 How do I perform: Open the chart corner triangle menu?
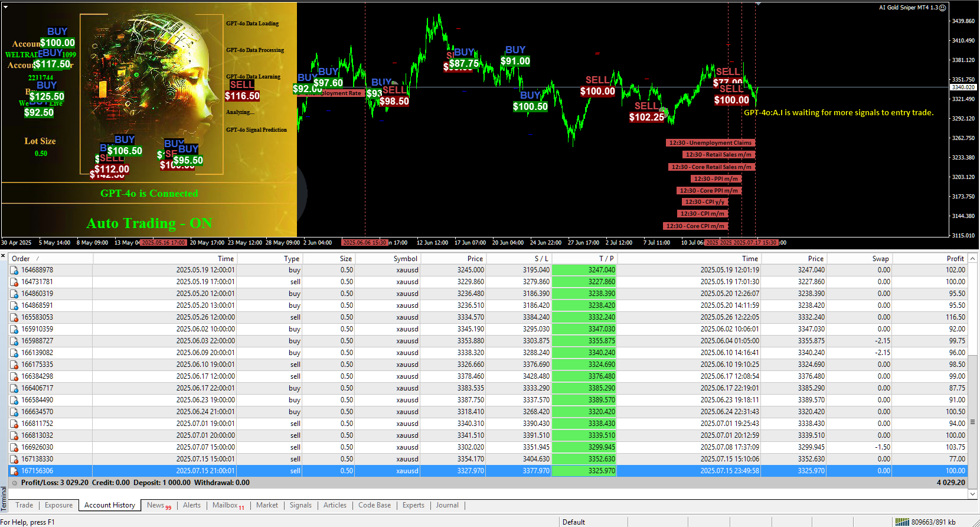5,6
